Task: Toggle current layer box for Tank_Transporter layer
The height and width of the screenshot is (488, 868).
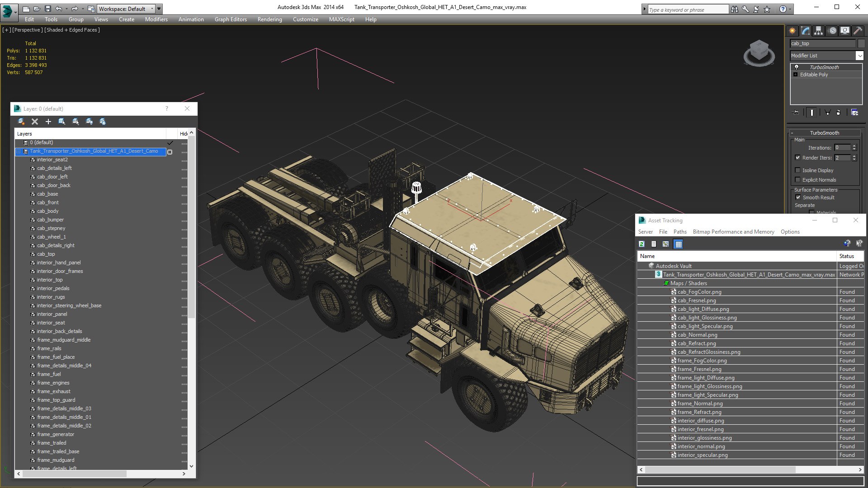Action: pyautogui.click(x=170, y=152)
